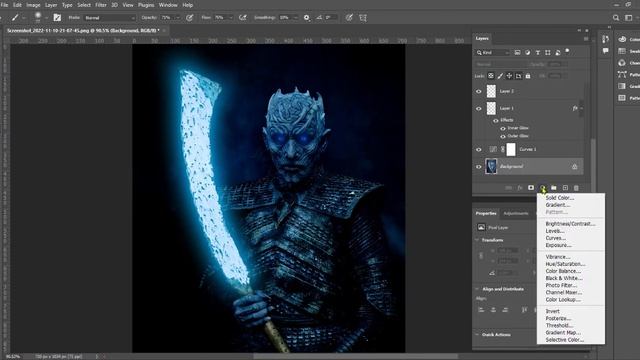Enable airbrush-style build-up icon
Image resolution: width=640 pixels, height=360 pixels.
click(x=243, y=18)
